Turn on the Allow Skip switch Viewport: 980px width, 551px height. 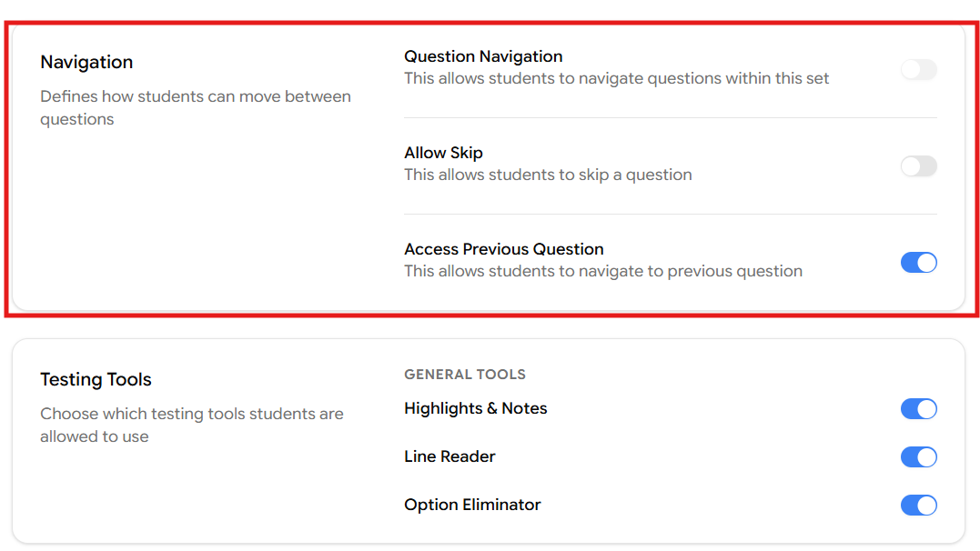click(x=918, y=166)
